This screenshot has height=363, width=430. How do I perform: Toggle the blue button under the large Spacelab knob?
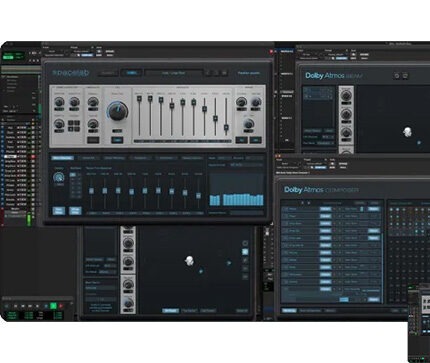point(117,140)
